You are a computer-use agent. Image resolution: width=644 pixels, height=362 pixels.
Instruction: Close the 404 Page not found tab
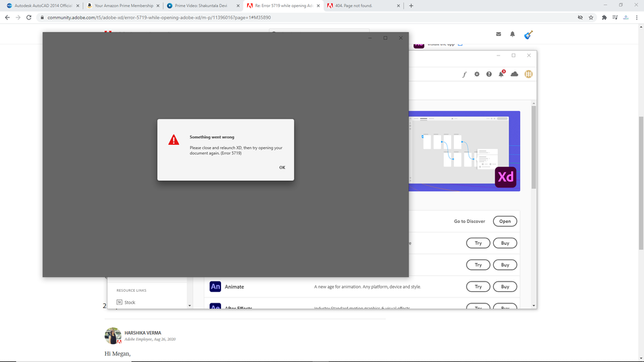[398, 6]
